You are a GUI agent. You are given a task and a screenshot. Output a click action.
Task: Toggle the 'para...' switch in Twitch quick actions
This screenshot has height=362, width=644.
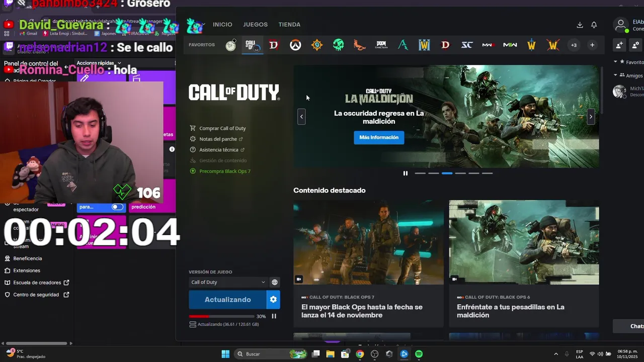[x=117, y=207]
